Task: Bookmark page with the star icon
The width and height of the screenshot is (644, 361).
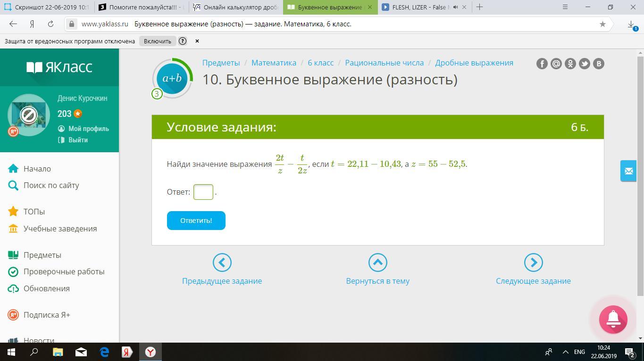Action: coord(602,24)
